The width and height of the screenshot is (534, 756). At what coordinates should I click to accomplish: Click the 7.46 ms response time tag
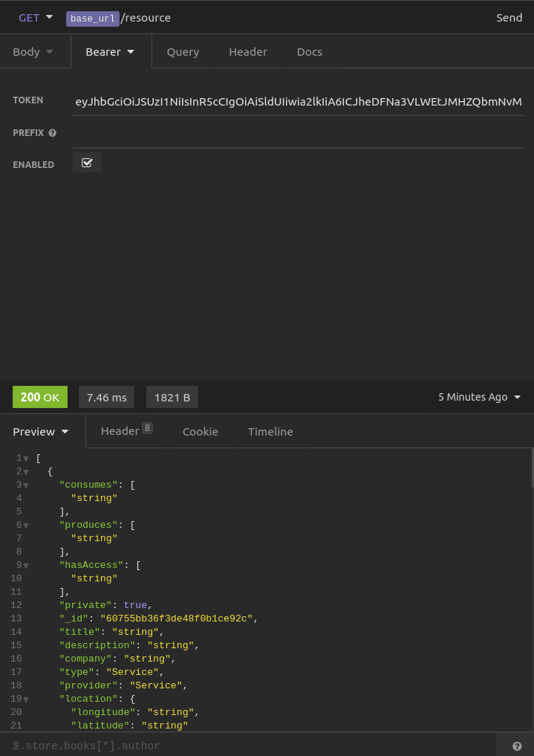106,397
